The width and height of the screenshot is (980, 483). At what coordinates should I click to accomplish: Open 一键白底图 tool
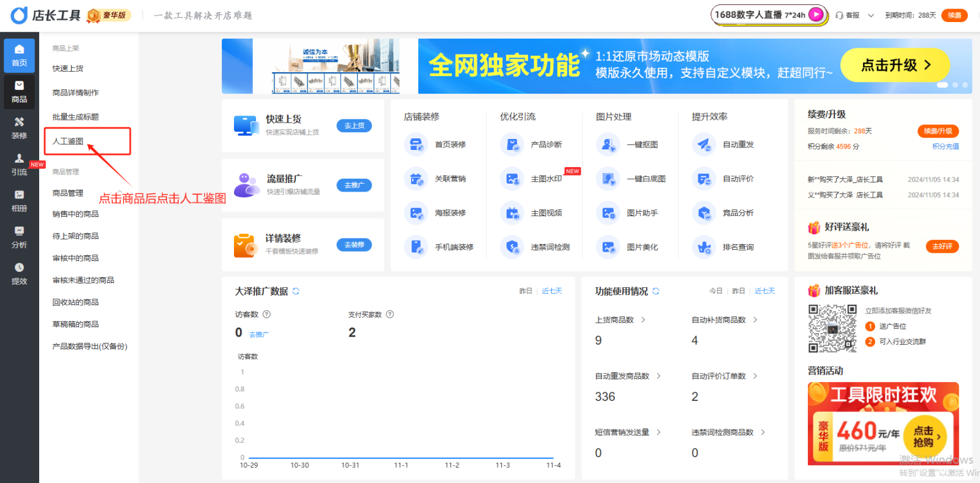(631, 179)
